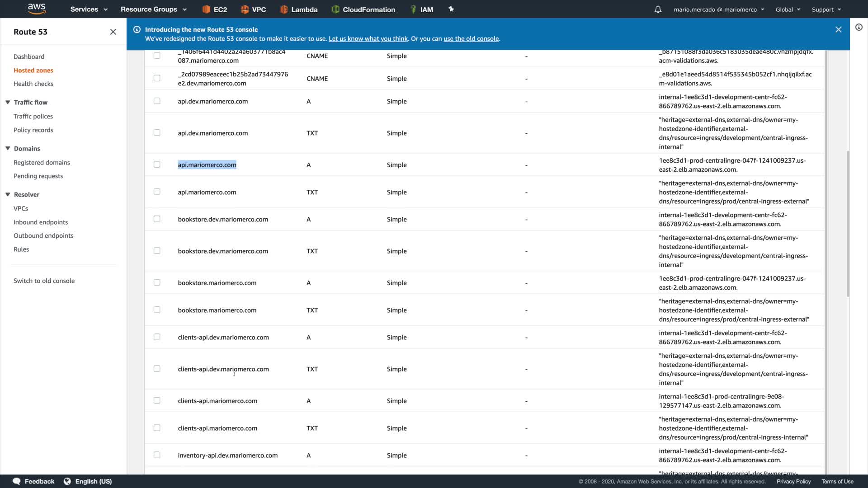868x488 pixels.
Task: Click the AWS logo home icon
Action: click(x=36, y=9)
